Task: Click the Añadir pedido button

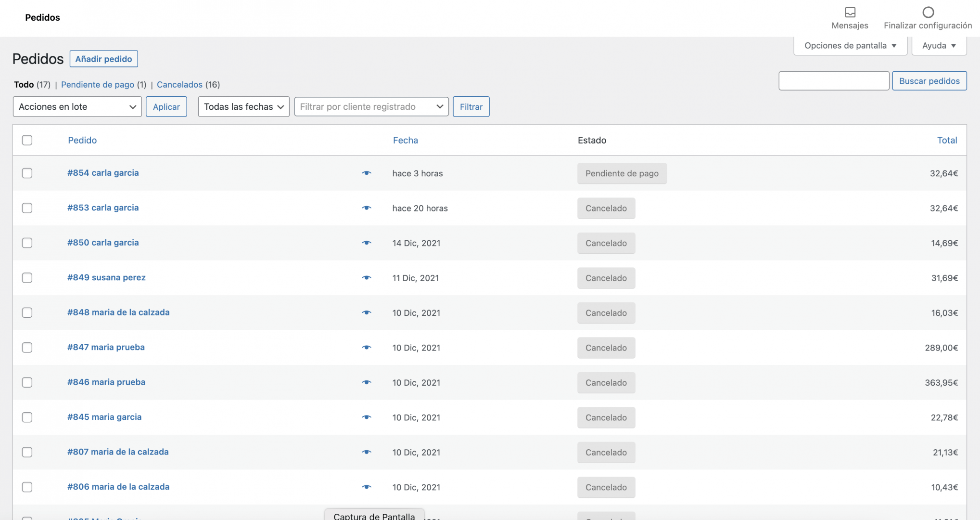Action: pyautogui.click(x=104, y=59)
